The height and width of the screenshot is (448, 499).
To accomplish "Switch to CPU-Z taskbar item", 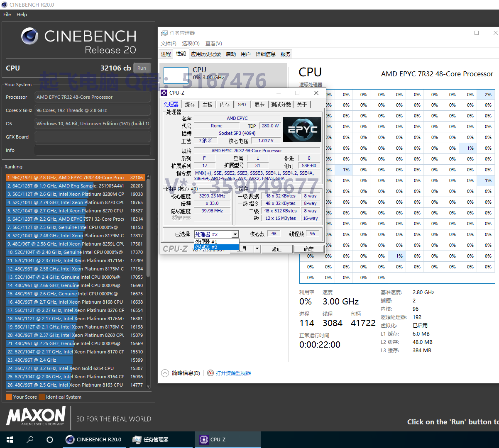I will pos(228,440).
